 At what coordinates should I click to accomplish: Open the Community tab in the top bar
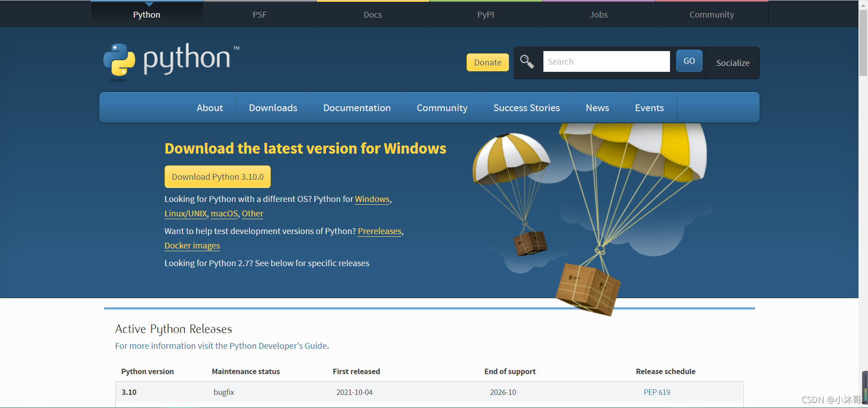coord(712,14)
